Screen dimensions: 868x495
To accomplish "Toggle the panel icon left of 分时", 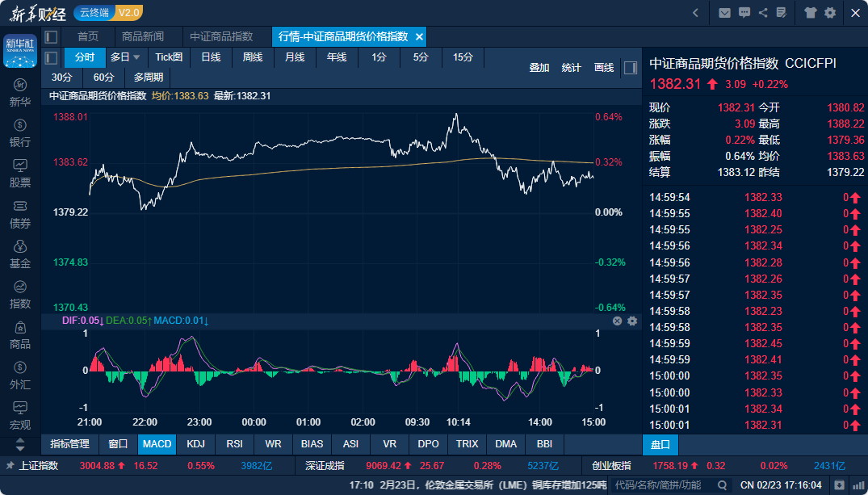I will (x=51, y=57).
